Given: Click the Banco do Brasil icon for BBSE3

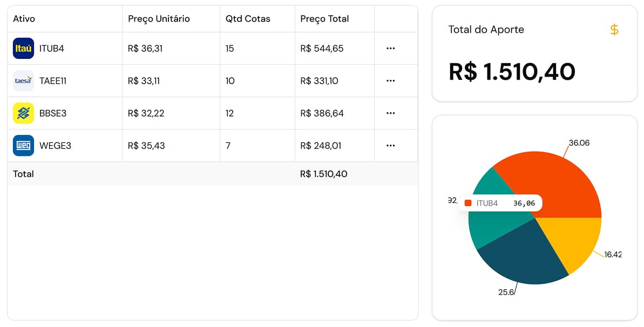Looking at the screenshot, I should [x=23, y=113].
